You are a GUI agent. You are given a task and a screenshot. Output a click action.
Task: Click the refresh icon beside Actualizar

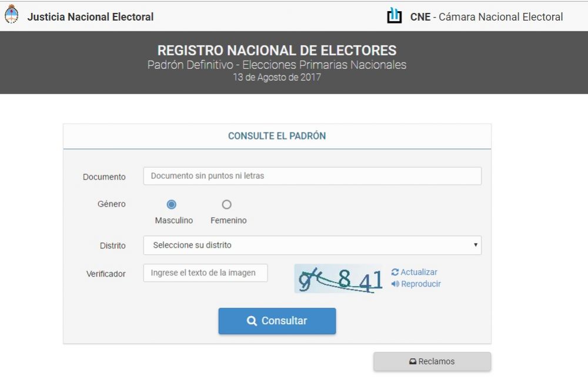pos(395,272)
